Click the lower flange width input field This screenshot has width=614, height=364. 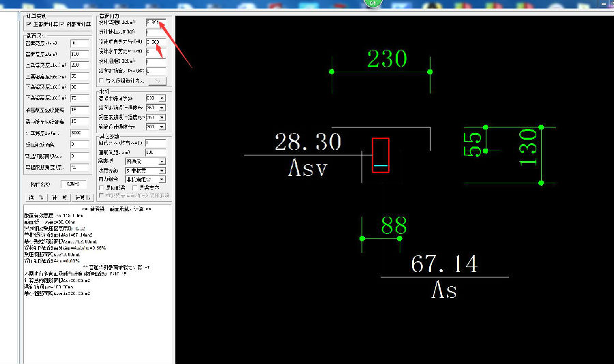80,87
